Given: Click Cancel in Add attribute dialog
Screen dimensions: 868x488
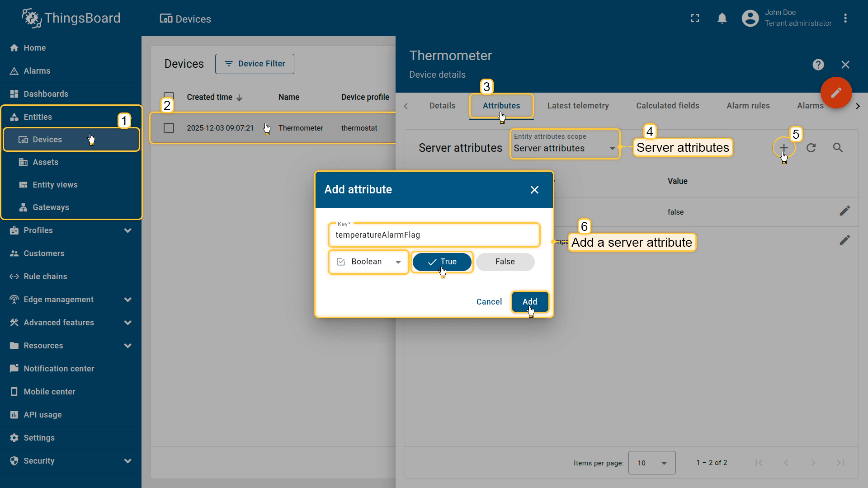Looking at the screenshot, I should click(x=489, y=301).
